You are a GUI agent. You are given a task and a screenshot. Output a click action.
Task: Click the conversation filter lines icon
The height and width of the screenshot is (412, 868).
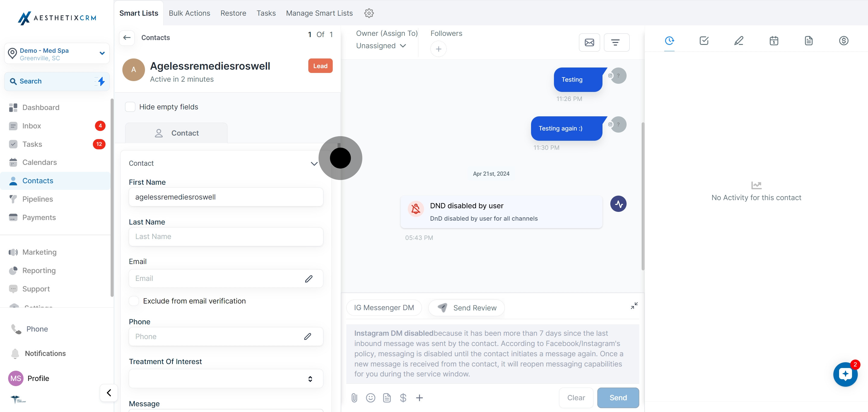pos(616,42)
